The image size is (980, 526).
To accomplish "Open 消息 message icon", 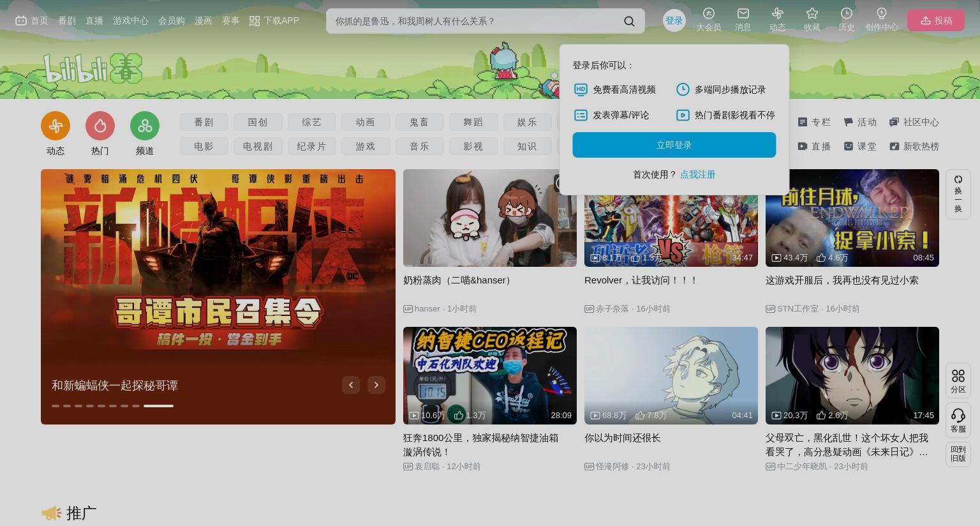I will (x=743, y=13).
